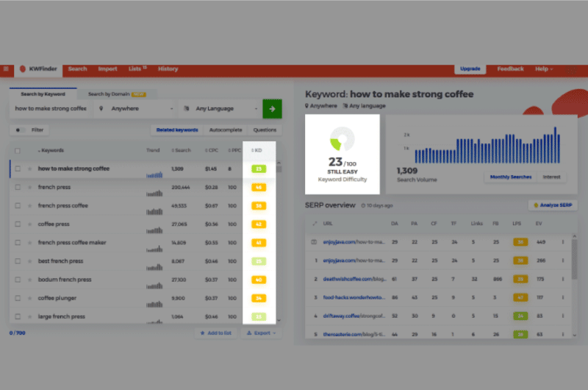Open the Search menu item

(x=78, y=69)
